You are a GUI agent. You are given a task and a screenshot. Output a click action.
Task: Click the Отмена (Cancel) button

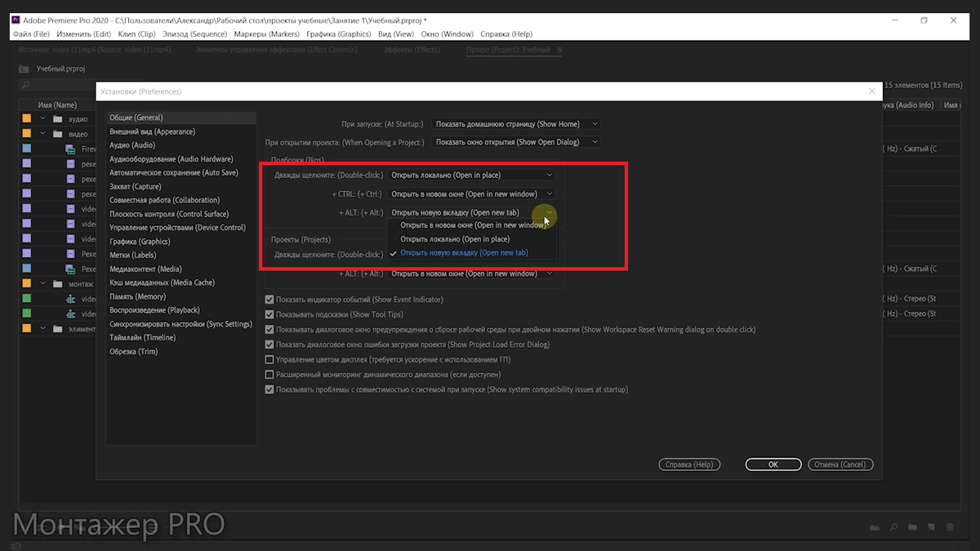840,464
